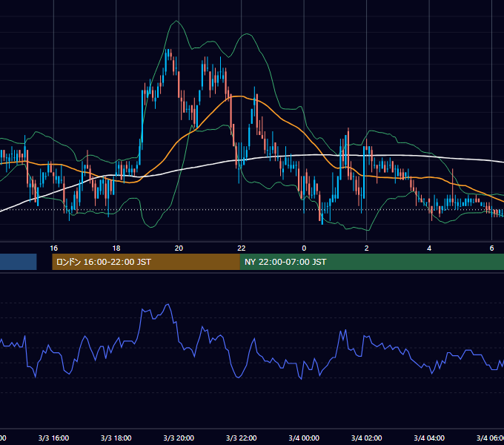The width and height of the screenshot is (504, 445).
Task: Select the ロンドン 16:00-22:00 JST session bar
Action: pyautogui.click(x=146, y=262)
